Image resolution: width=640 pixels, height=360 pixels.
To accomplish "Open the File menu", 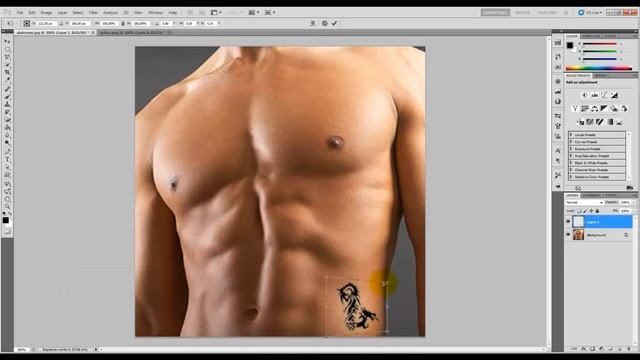I will coord(20,13).
